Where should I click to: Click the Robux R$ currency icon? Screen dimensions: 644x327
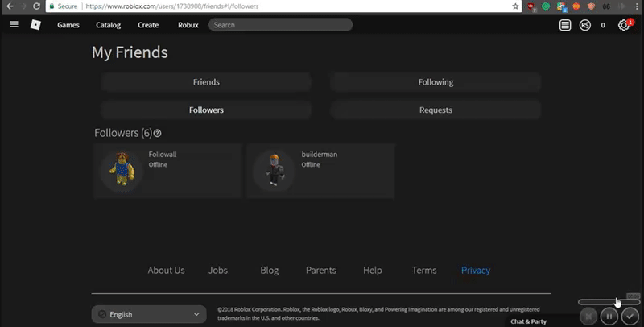tap(585, 25)
